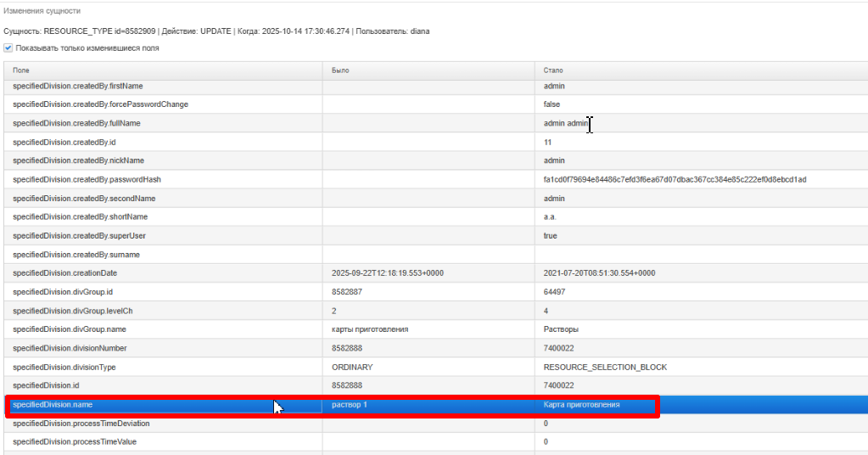This screenshot has width=868, height=455.
Task: Click the password hash value starting fa1cd0f7
Action: tap(675, 179)
